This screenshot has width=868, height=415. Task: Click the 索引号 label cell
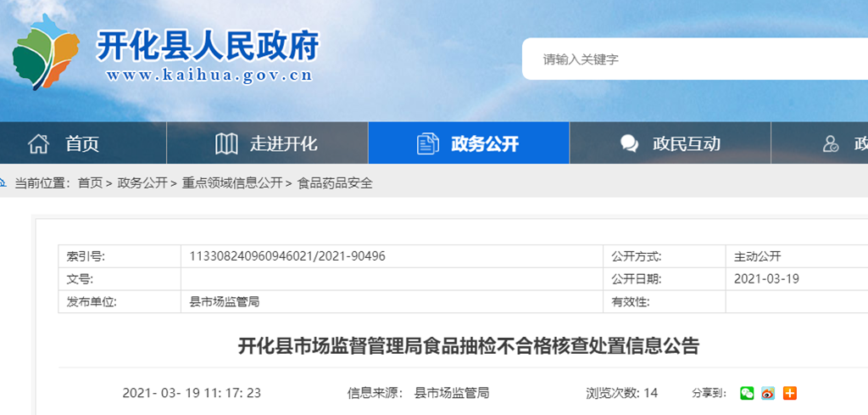120,256
